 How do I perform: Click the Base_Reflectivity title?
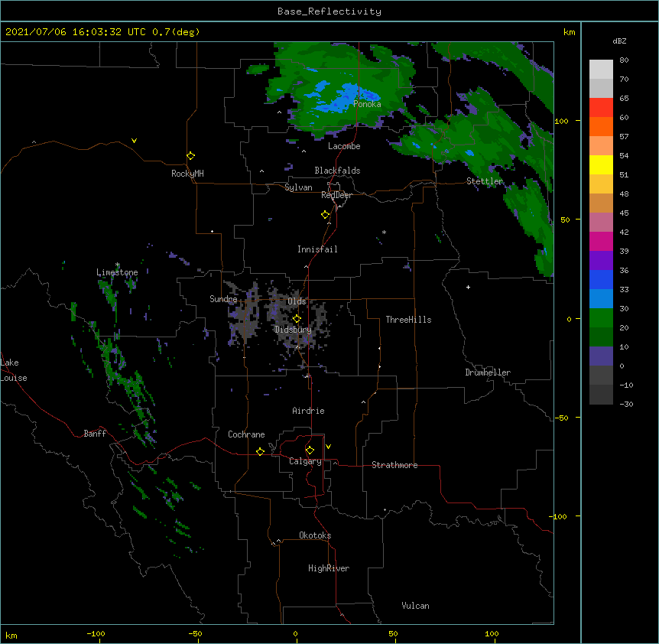329,11
